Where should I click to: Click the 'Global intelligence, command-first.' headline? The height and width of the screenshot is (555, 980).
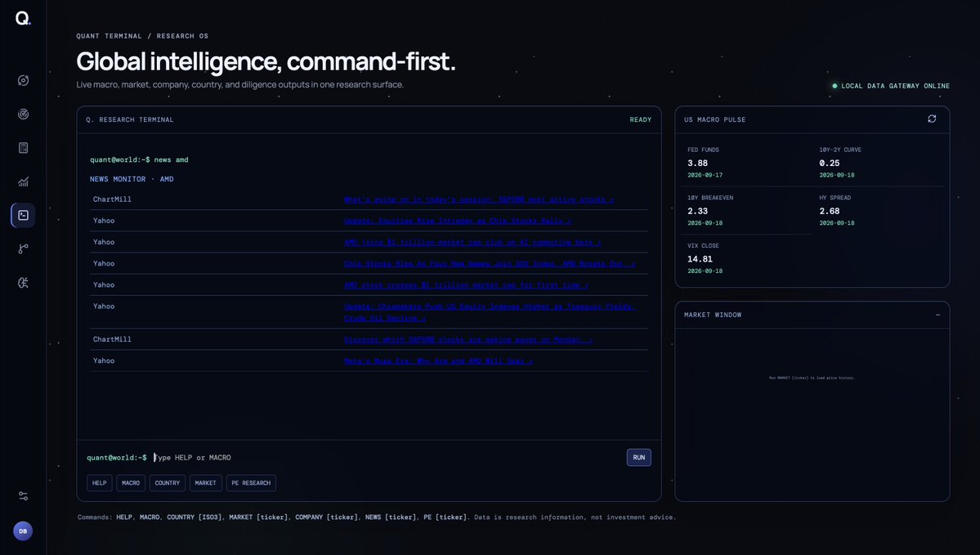(266, 62)
